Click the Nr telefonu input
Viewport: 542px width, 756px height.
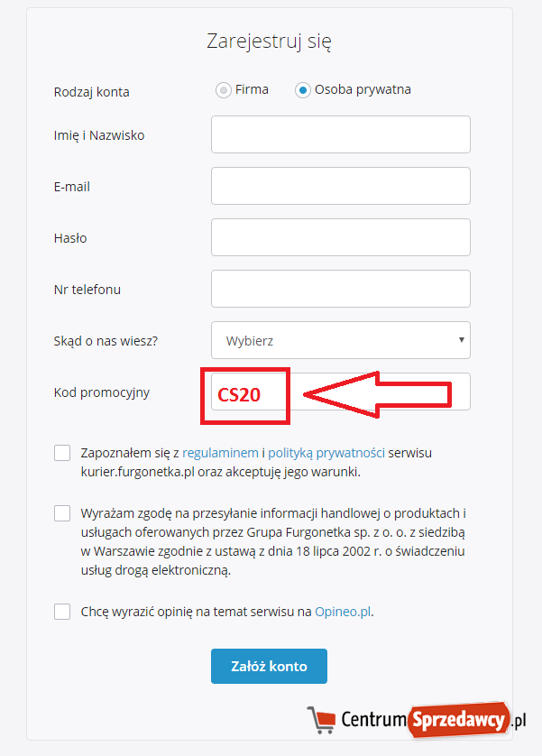coord(340,289)
